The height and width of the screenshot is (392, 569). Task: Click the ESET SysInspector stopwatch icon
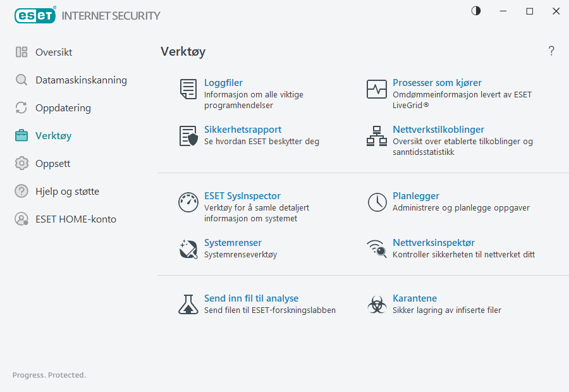click(188, 202)
